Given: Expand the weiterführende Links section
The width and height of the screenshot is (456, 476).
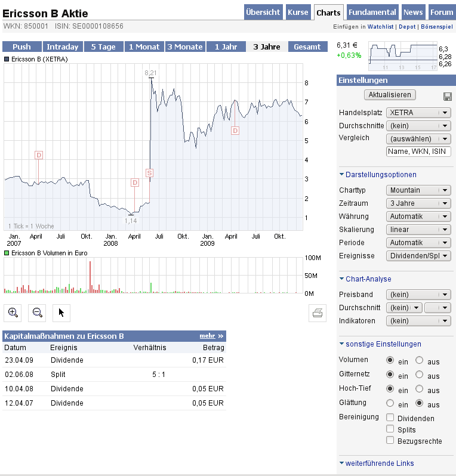Looking at the screenshot, I should click(x=377, y=463).
